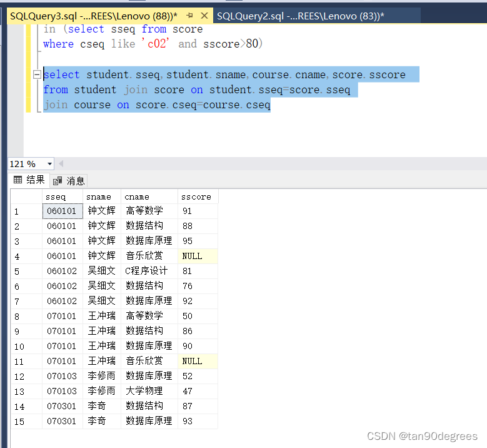Click the C程序设计 course cell
Screen dimensions: 487x448
(149, 271)
